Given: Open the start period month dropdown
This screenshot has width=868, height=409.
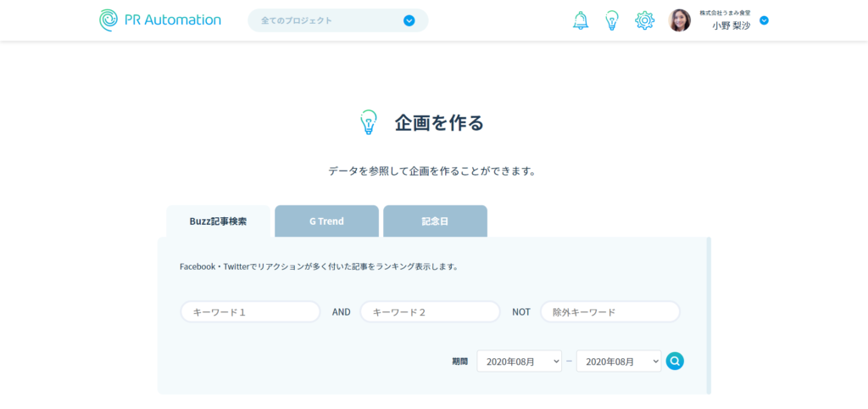Looking at the screenshot, I should [519, 361].
